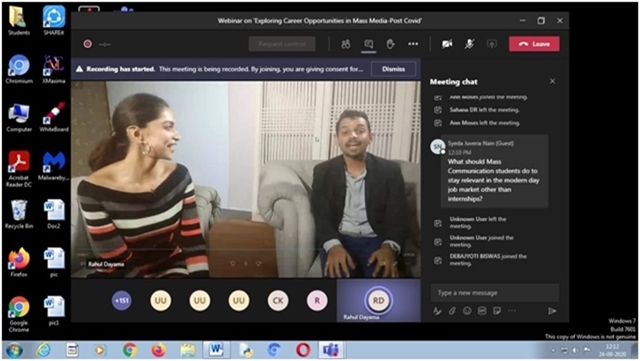Dismiss the recording notification banner
Image resolution: width=640 pixels, height=361 pixels.
pyautogui.click(x=393, y=69)
